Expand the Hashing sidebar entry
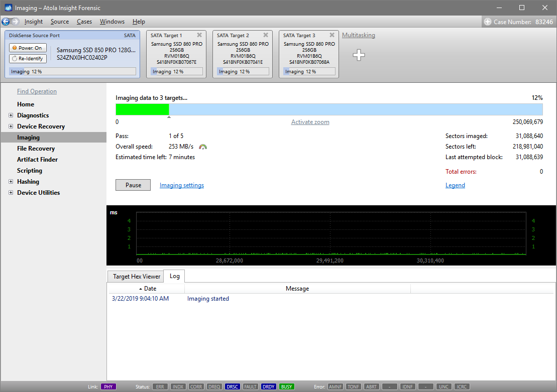Screen dimensions: 557x392 (x=11, y=181)
